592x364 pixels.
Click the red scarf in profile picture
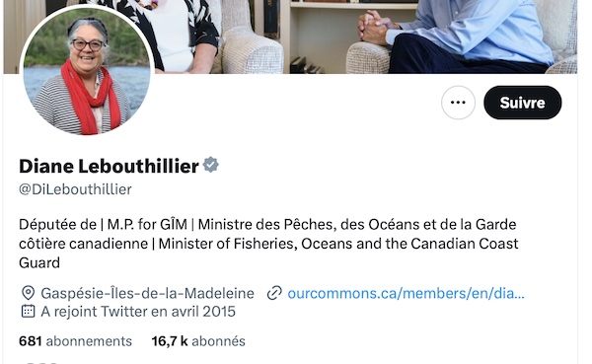pyautogui.click(x=91, y=97)
